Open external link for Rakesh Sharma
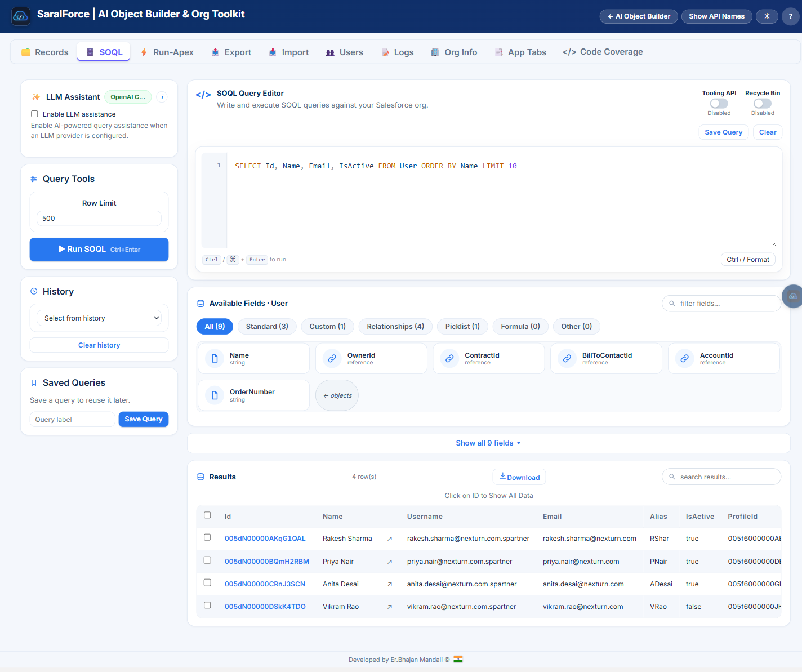Screen dimensions: 802x672 390,539
